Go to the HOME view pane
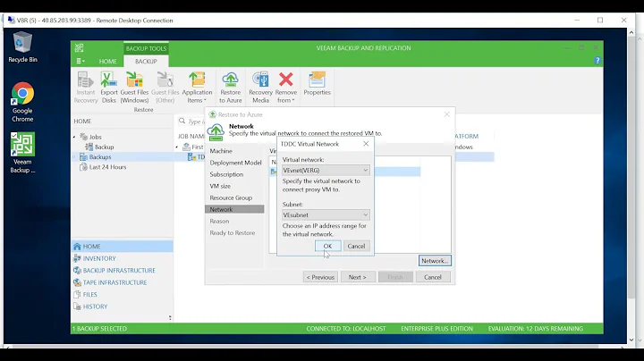 [x=122, y=246]
